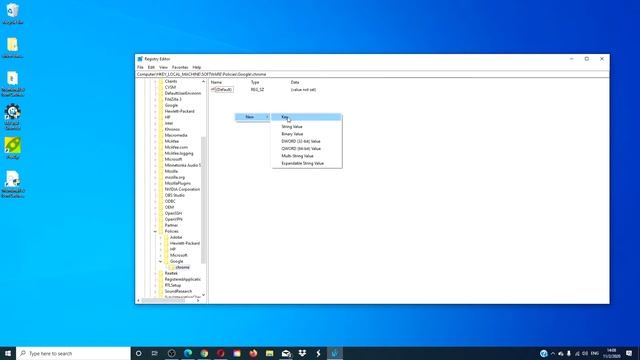Click the Registry Editor taskbar icon
This screenshot has height=360, width=640.
pos(335,353)
